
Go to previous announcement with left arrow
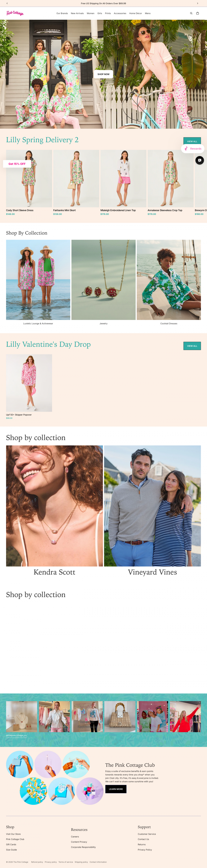click(7, 3)
